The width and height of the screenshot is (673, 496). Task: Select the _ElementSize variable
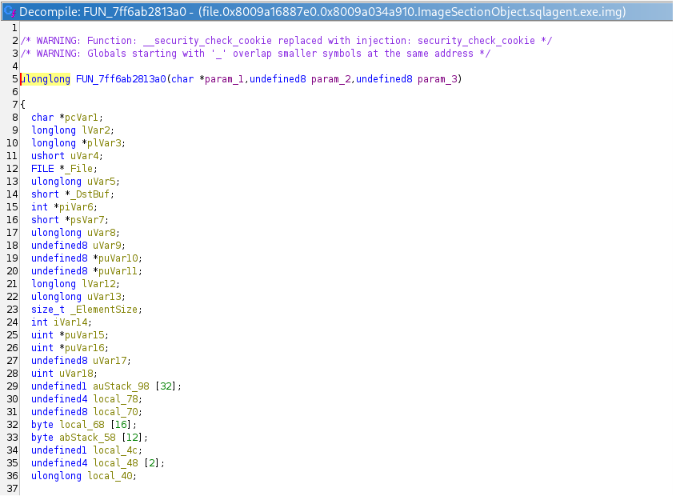[104, 309]
